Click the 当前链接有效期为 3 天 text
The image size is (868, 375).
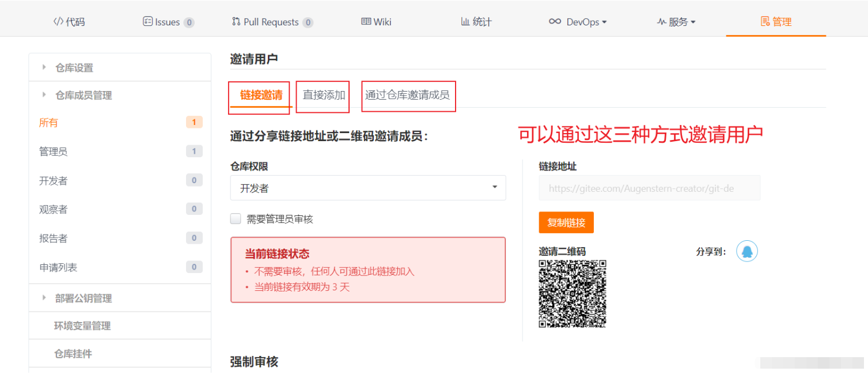pos(302,286)
